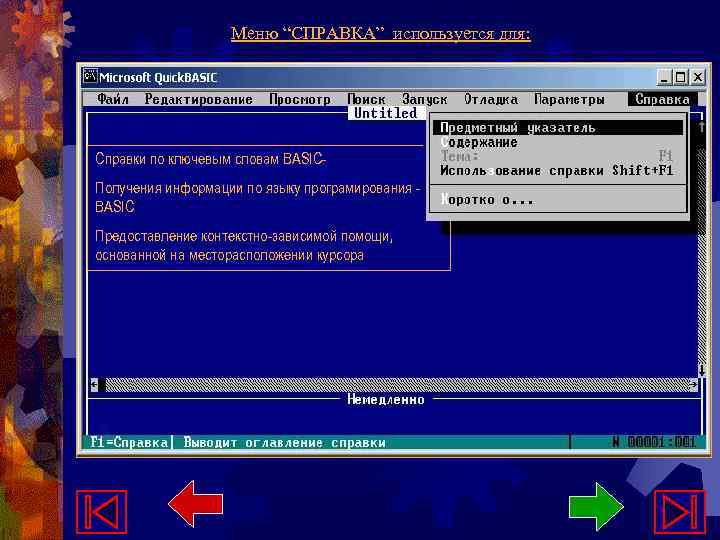Click 'Выводит оглавление справки' status text

(284, 443)
